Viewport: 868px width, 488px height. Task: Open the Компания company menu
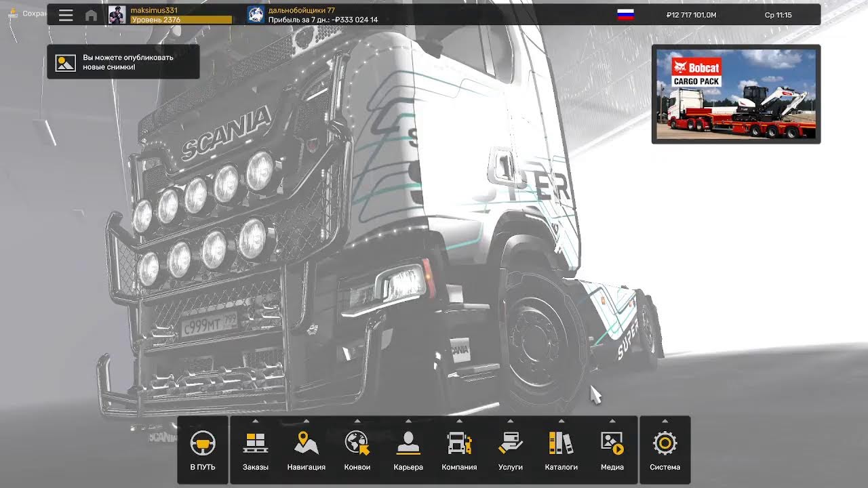459,450
